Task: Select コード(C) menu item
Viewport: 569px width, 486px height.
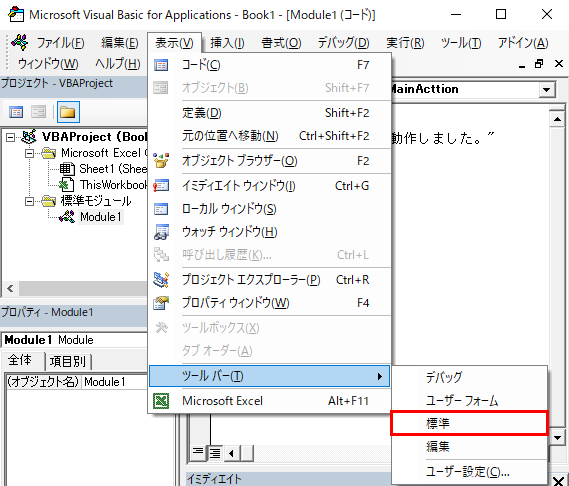Action: click(x=269, y=65)
